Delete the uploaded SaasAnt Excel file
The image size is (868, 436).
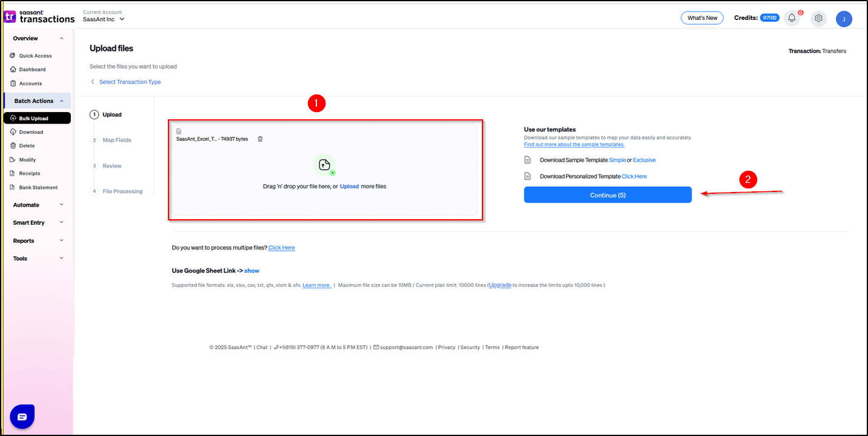click(x=260, y=139)
